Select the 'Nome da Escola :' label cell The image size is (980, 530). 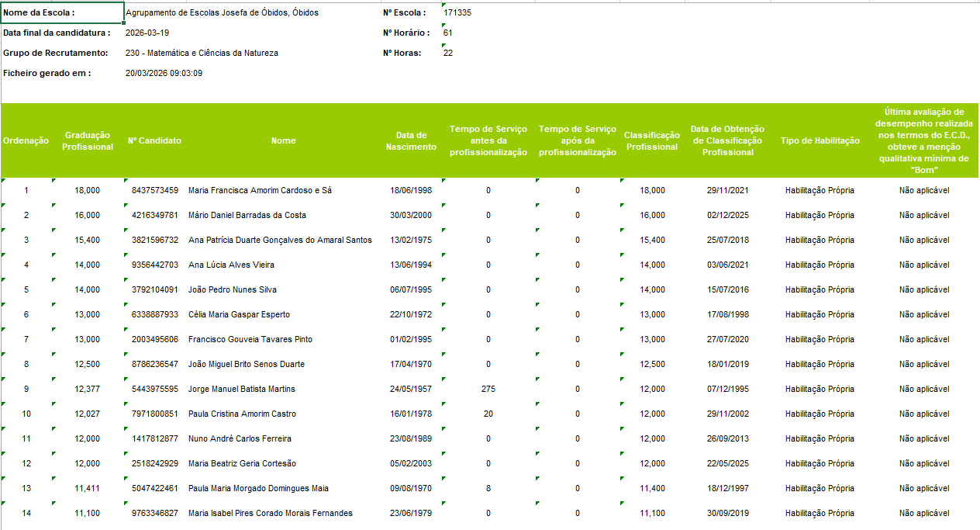click(x=39, y=13)
